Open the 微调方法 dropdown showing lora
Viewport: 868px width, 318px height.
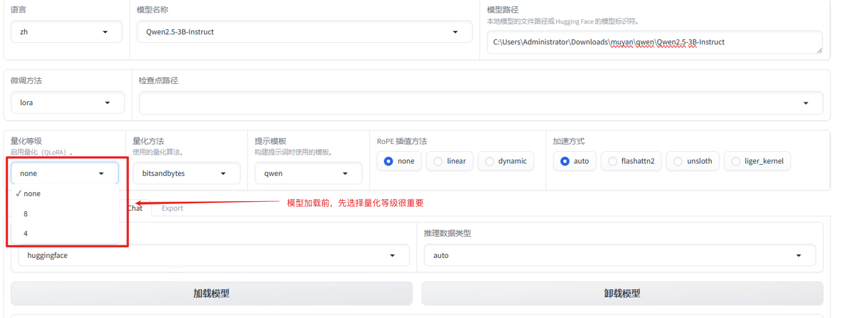67,103
